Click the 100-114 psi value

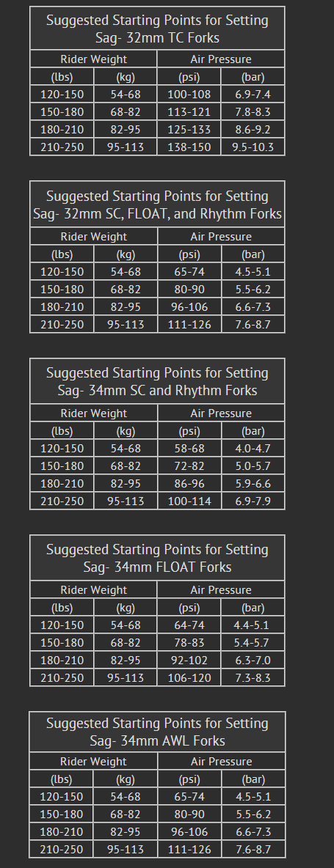tap(189, 501)
